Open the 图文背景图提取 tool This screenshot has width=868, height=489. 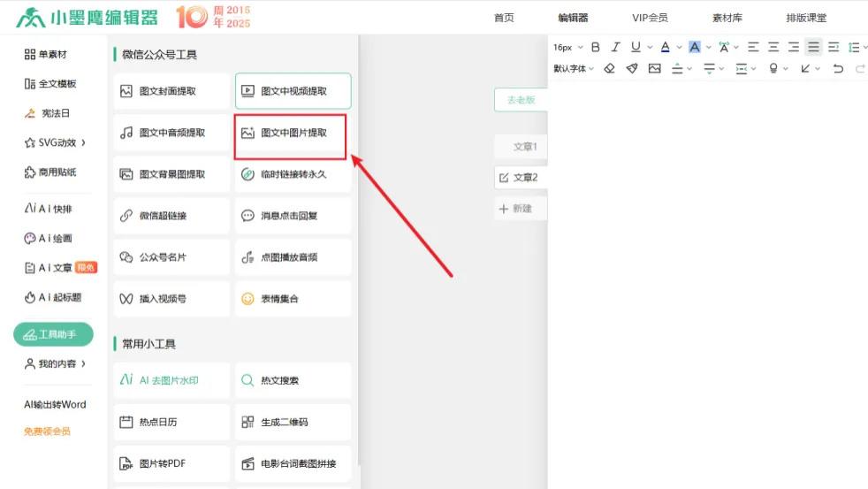171,174
